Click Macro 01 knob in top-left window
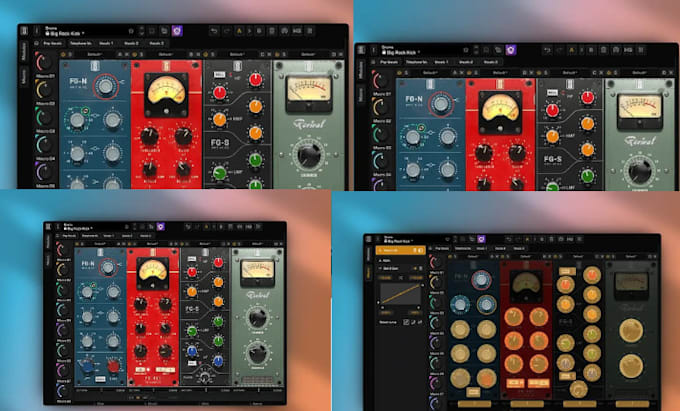 point(44,62)
